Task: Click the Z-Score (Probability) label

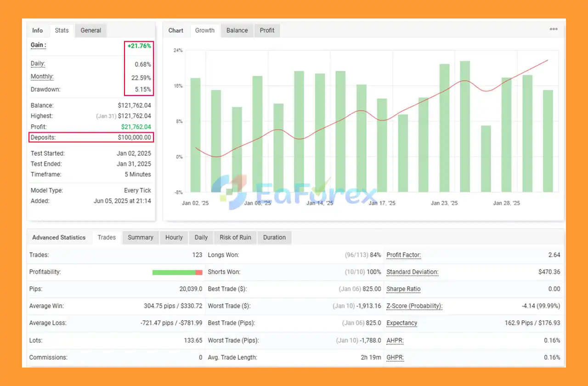Action: coord(414,306)
